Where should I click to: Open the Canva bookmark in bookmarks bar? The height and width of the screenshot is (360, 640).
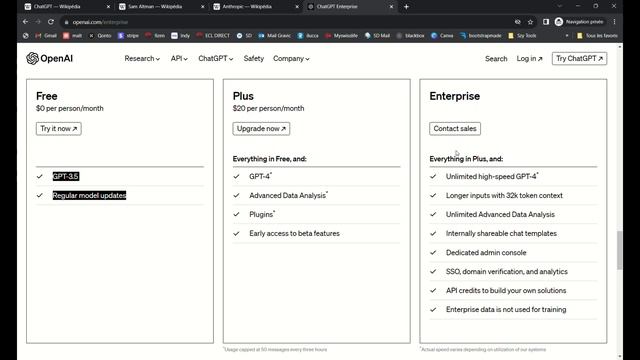coord(442,36)
